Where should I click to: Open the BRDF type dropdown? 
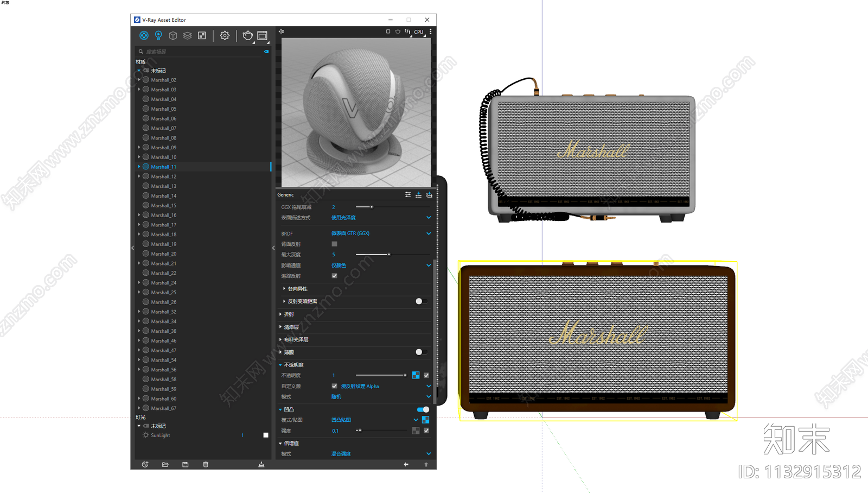pyautogui.click(x=381, y=233)
